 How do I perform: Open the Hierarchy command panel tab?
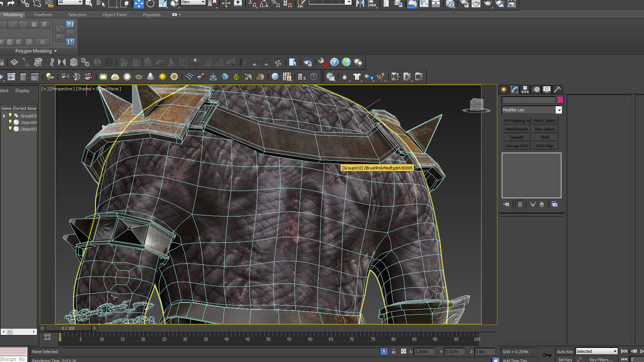pos(525,89)
